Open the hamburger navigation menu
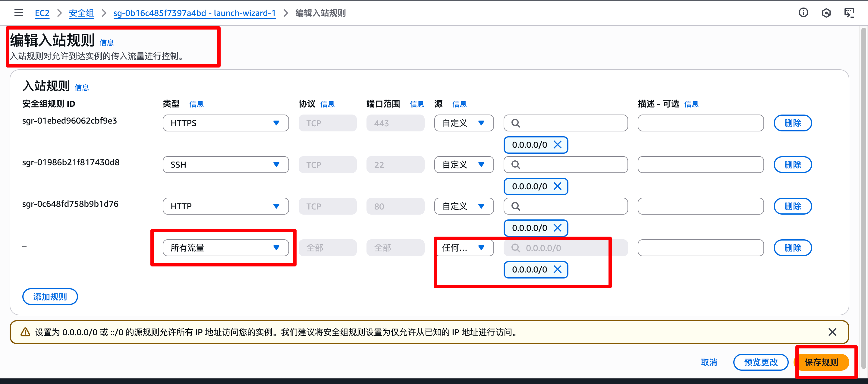868x384 pixels. 18,13
